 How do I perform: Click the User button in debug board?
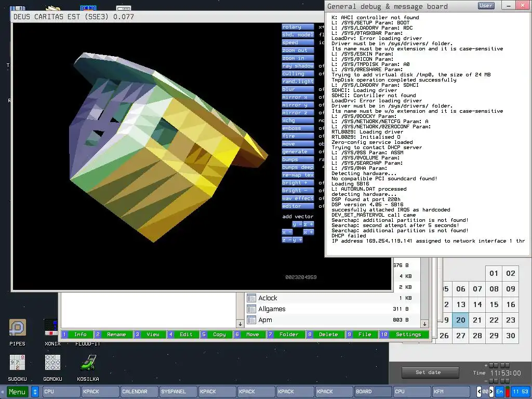click(x=486, y=6)
